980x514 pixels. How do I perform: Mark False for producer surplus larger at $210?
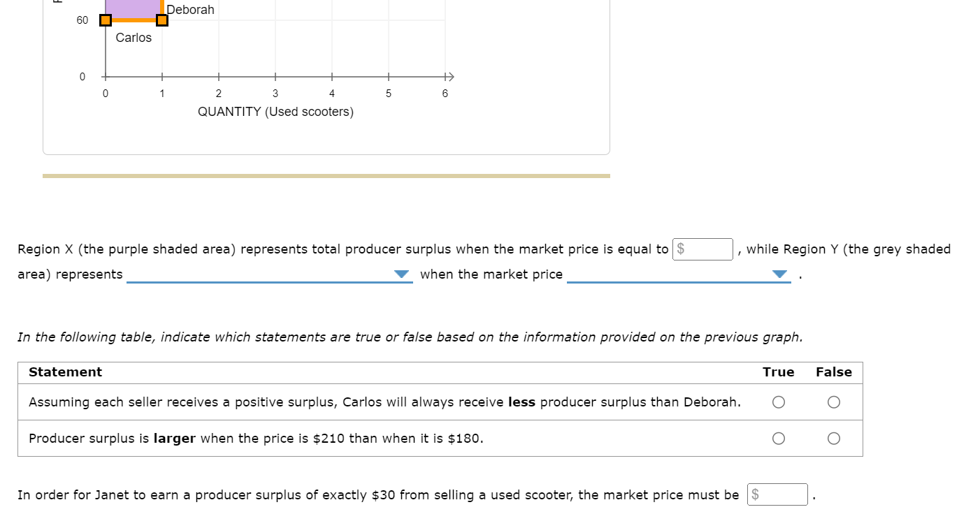(x=833, y=439)
